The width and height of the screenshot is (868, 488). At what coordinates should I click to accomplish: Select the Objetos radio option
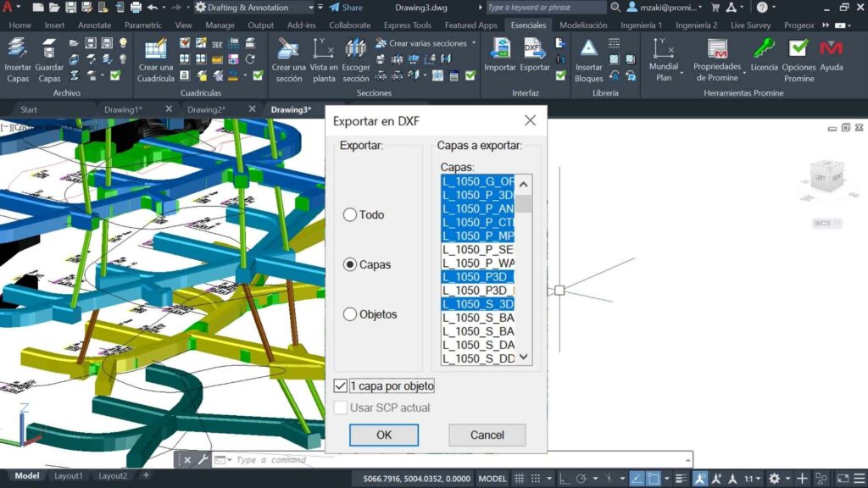click(x=350, y=314)
